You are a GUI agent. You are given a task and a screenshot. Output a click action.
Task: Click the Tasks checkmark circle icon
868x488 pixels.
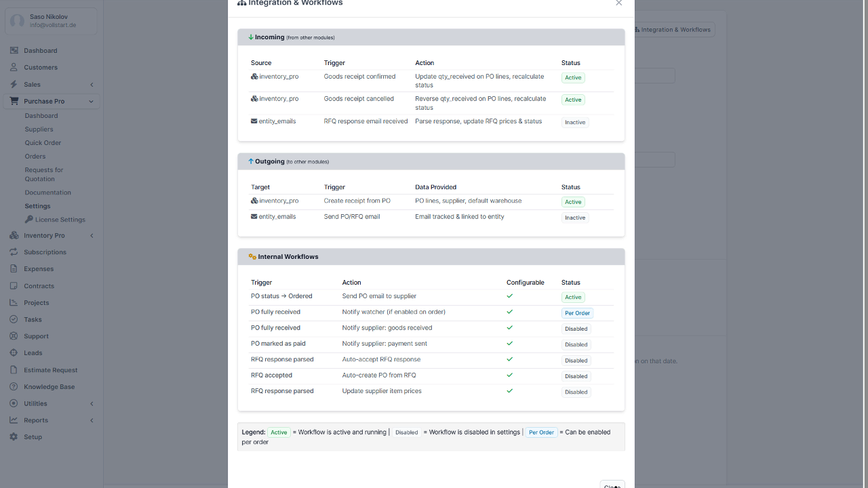14,319
